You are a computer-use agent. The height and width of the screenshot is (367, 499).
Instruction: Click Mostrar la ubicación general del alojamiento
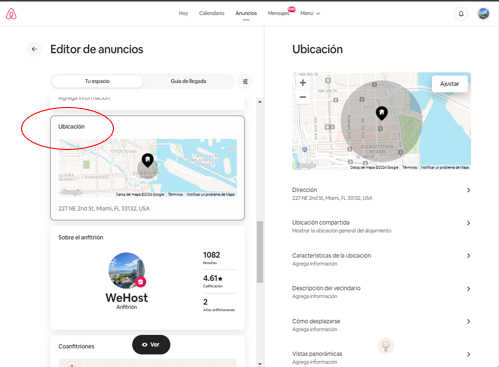[342, 231]
